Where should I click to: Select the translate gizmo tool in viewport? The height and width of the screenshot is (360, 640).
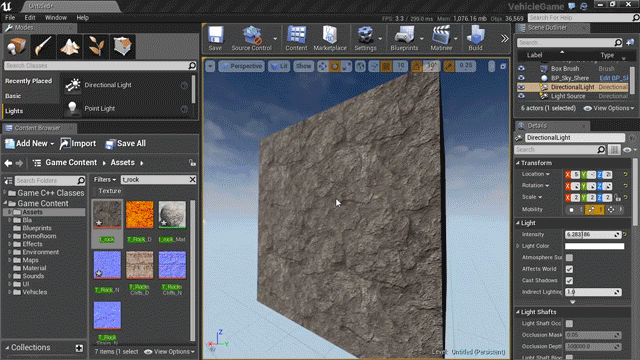(322, 66)
